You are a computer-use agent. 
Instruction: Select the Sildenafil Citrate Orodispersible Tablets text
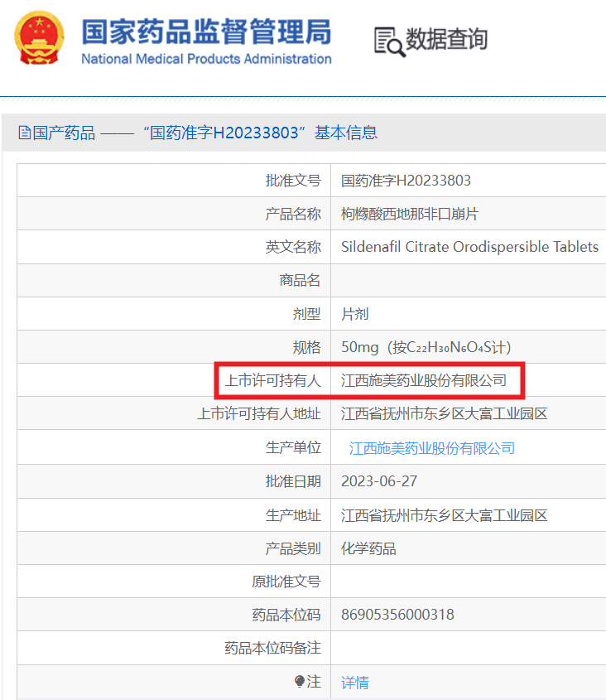pyautogui.click(x=469, y=247)
